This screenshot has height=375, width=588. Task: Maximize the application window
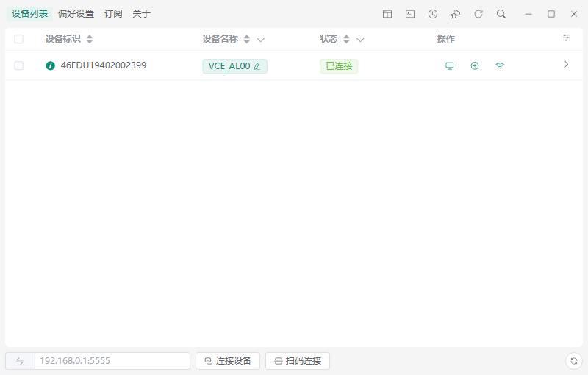[x=551, y=14]
